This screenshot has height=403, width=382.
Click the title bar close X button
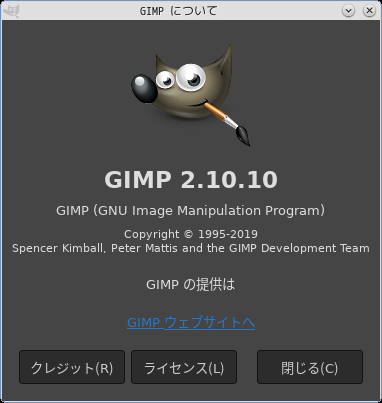coord(369,11)
